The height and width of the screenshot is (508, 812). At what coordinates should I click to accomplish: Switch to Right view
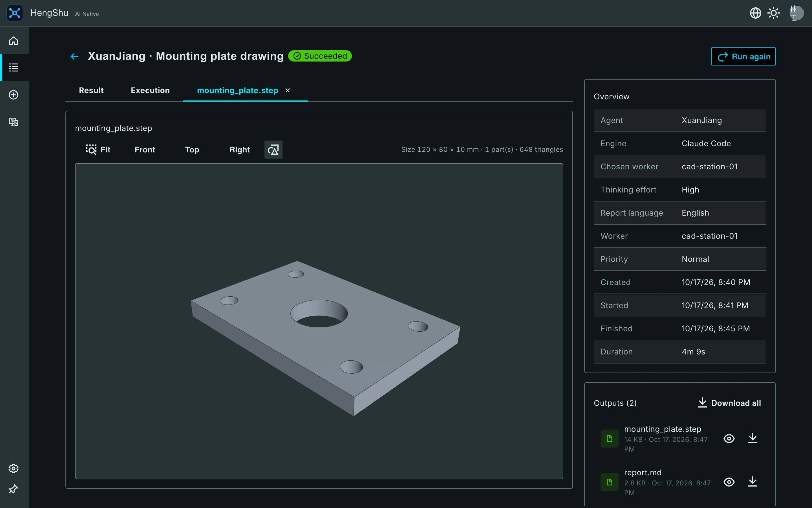[239, 150]
